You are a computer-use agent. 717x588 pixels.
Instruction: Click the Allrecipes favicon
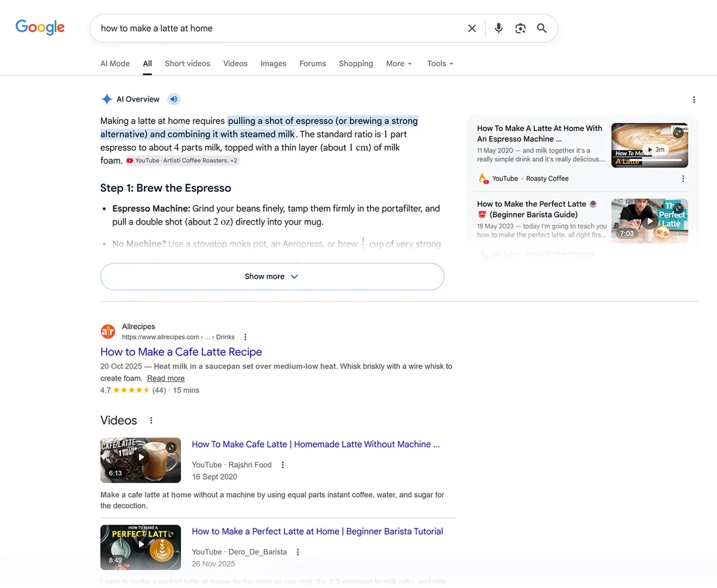[x=108, y=331]
